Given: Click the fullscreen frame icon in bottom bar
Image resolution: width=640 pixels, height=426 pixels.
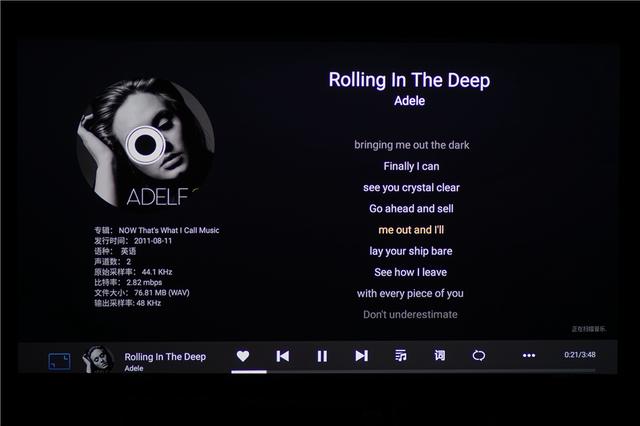Looking at the screenshot, I should click(59, 362).
